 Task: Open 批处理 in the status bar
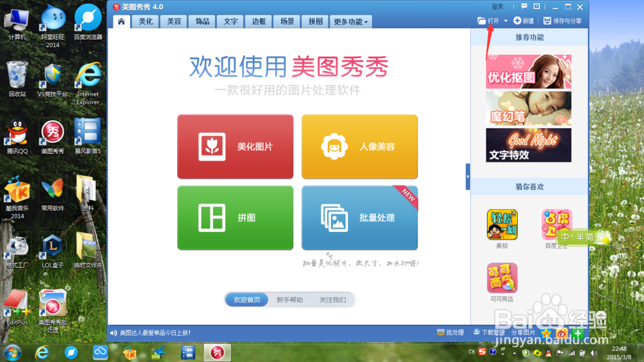point(450,332)
